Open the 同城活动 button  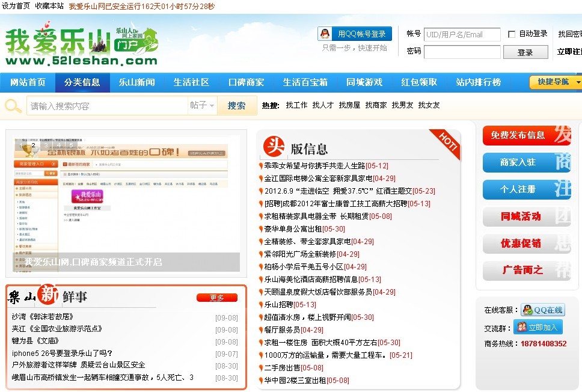pos(527,216)
